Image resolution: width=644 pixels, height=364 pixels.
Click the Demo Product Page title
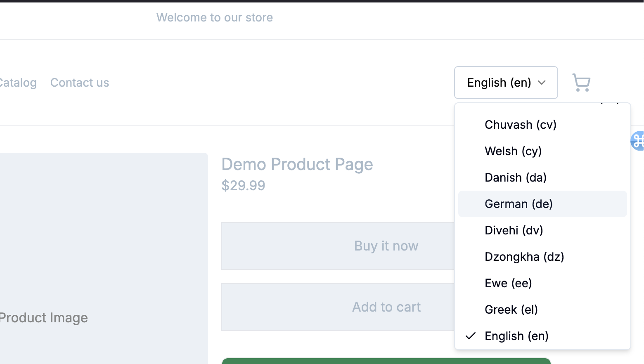click(x=297, y=164)
